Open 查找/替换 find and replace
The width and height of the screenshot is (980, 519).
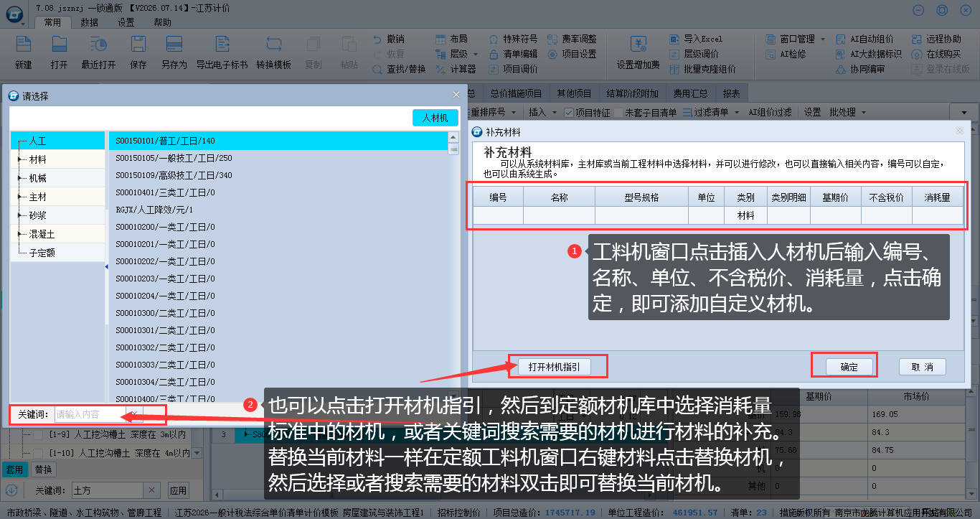pyautogui.click(x=399, y=70)
